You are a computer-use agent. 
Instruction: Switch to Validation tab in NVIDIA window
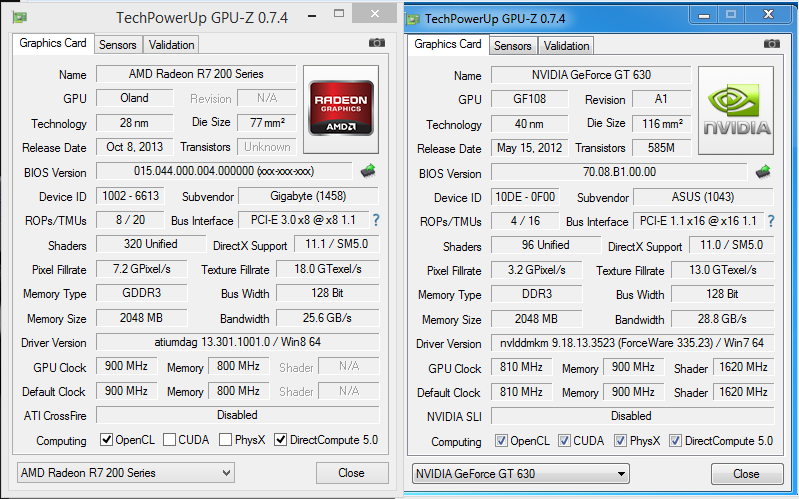(x=566, y=46)
